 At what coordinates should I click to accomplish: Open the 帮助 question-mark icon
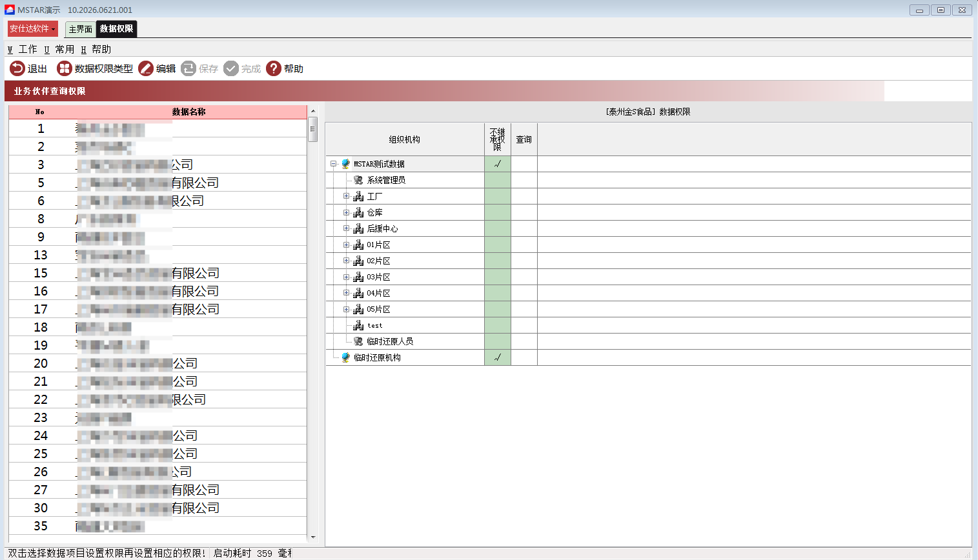pos(274,68)
